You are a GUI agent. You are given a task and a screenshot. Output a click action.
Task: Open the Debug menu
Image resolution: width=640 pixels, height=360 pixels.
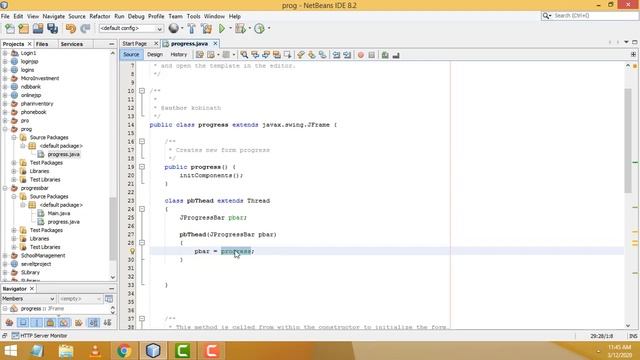coord(136,16)
